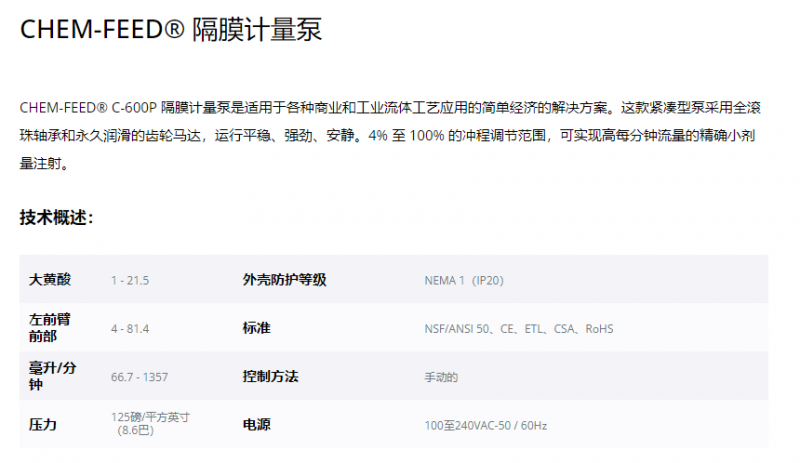Click the 外壳防护等级 label
Screen dimensions: 800x463
coord(284,280)
